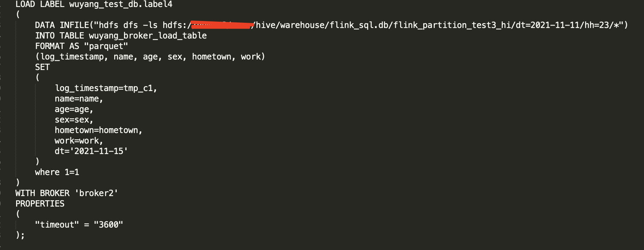Image resolution: width=644 pixels, height=250 pixels.
Task: Click the red redacted part of the hdfs path
Action: 222,25
